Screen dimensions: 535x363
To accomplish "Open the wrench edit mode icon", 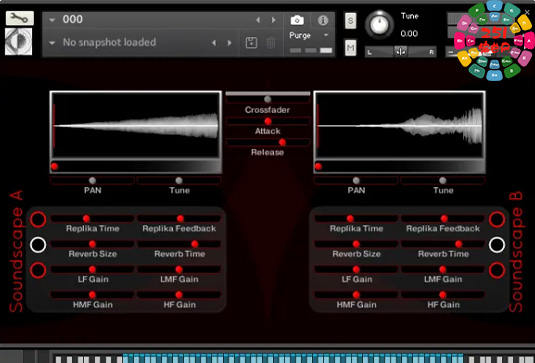I will point(20,18).
